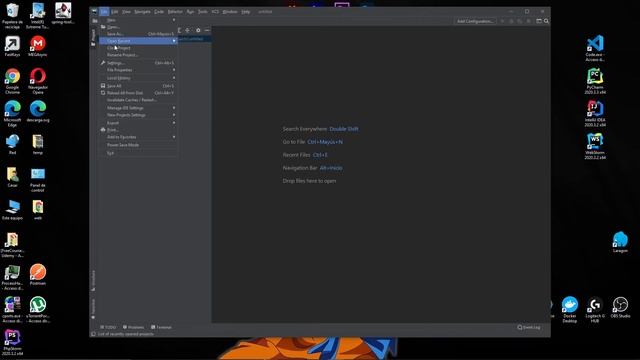The height and width of the screenshot is (360, 640).
Task: Open OBS Studio desktop shortcut
Action: pyautogui.click(x=620, y=307)
